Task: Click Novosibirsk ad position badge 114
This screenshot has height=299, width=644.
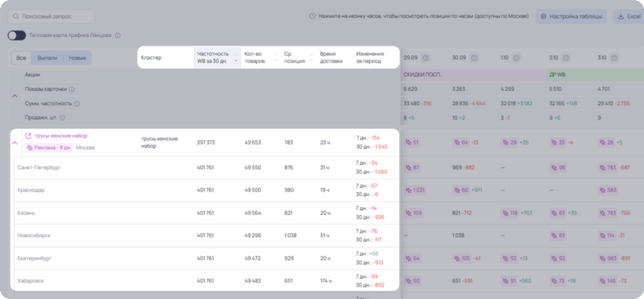Action: [x=608, y=236]
